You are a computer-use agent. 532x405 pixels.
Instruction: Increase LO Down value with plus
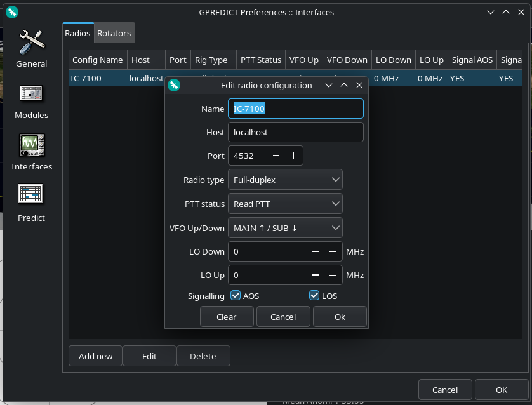click(333, 251)
